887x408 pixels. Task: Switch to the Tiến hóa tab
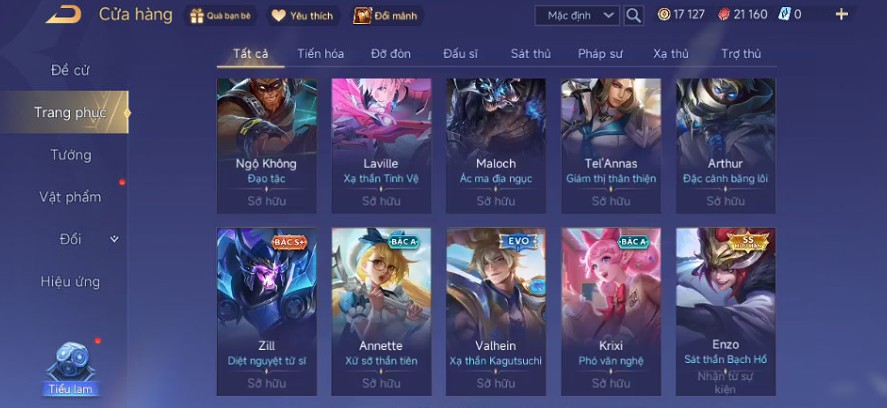(x=320, y=54)
